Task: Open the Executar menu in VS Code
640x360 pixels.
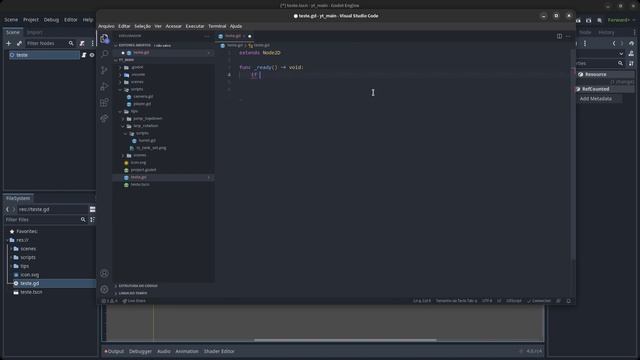Action: (195, 26)
